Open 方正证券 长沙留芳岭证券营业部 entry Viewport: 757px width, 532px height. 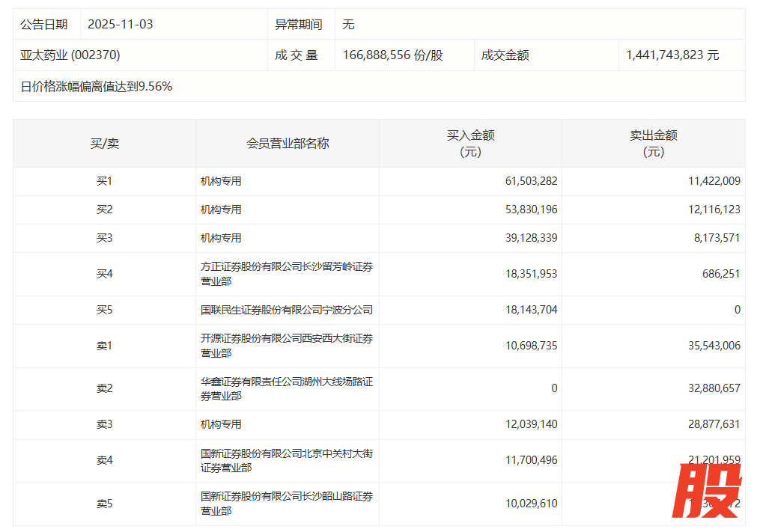click(286, 274)
